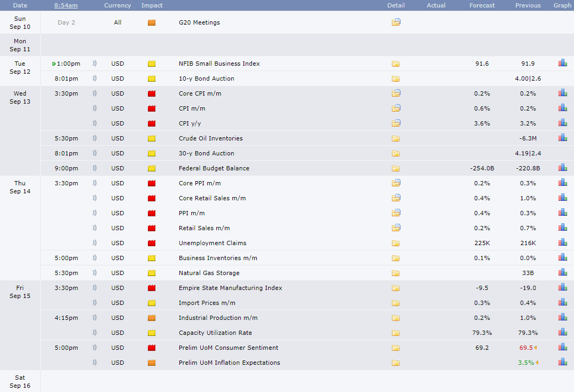574x392 pixels.
Task: Open the detail folder for G20 Meetings
Action: click(x=396, y=22)
